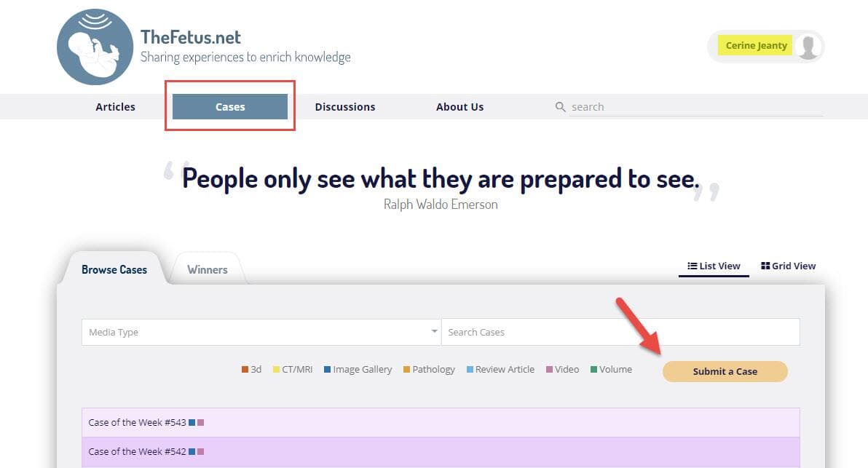The image size is (868, 468).
Task: Click the green Volume legend square
Action: pyautogui.click(x=594, y=370)
